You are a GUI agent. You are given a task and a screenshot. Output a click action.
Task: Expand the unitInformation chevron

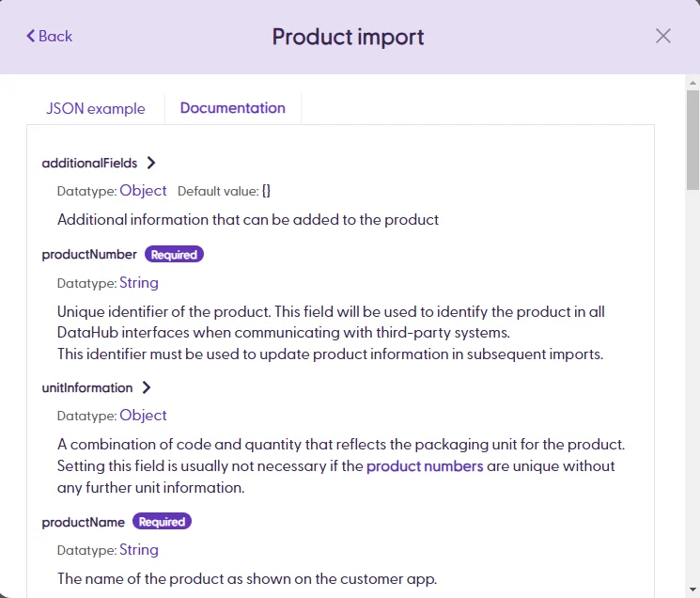[x=147, y=387]
